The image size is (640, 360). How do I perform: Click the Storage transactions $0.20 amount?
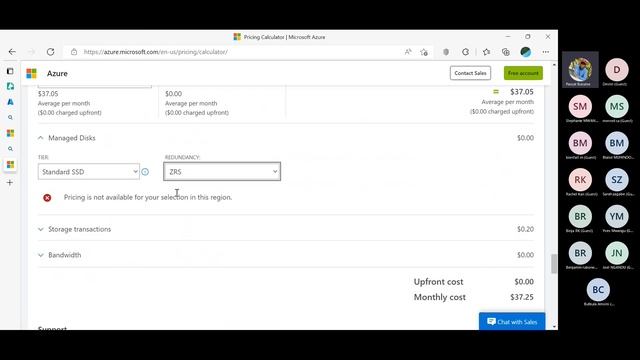(x=525, y=229)
